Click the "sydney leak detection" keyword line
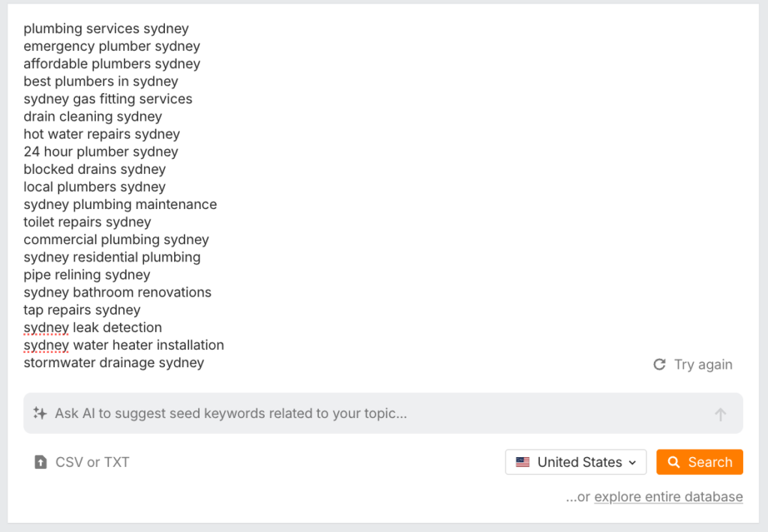The width and height of the screenshot is (768, 532). tap(93, 327)
